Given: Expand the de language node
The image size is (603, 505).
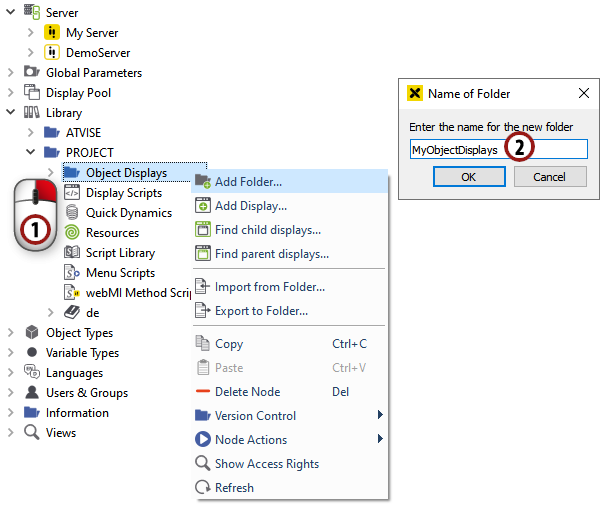Looking at the screenshot, I should 51,312.
